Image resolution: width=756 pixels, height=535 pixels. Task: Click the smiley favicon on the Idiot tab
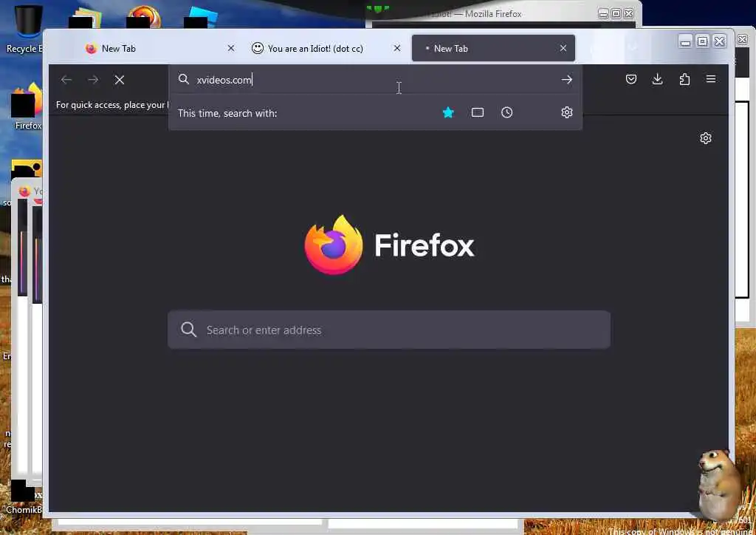pyautogui.click(x=258, y=48)
